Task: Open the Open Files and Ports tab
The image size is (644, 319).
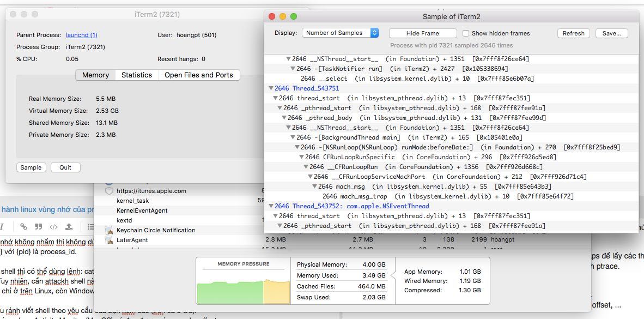Action: [198, 75]
